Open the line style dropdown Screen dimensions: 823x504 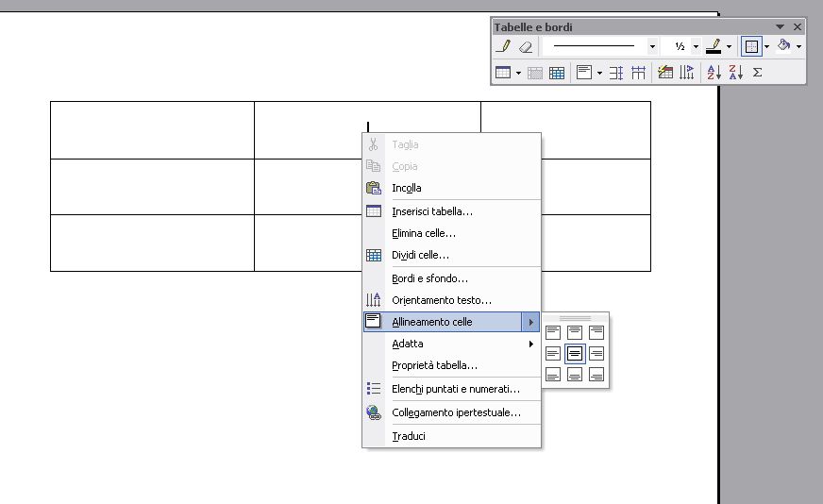coord(652,47)
